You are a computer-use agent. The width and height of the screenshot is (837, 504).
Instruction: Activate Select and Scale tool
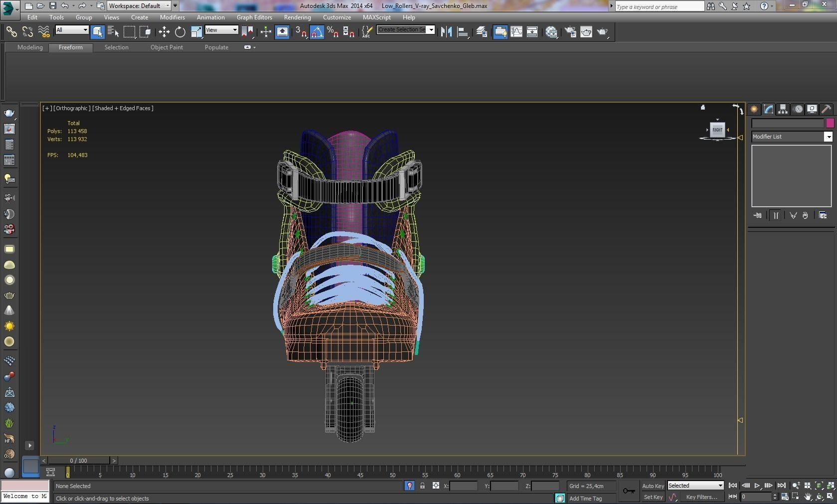point(196,32)
